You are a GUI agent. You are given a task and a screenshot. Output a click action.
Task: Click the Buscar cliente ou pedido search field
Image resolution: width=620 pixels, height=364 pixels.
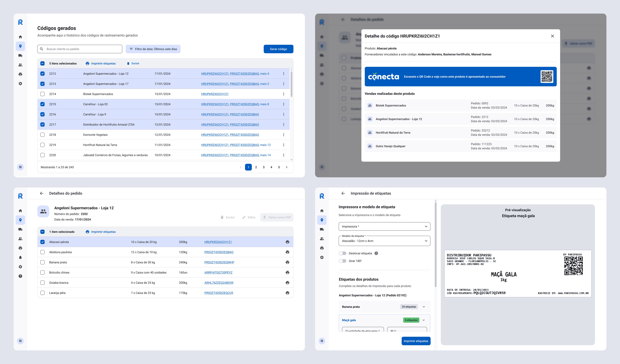(x=80, y=49)
